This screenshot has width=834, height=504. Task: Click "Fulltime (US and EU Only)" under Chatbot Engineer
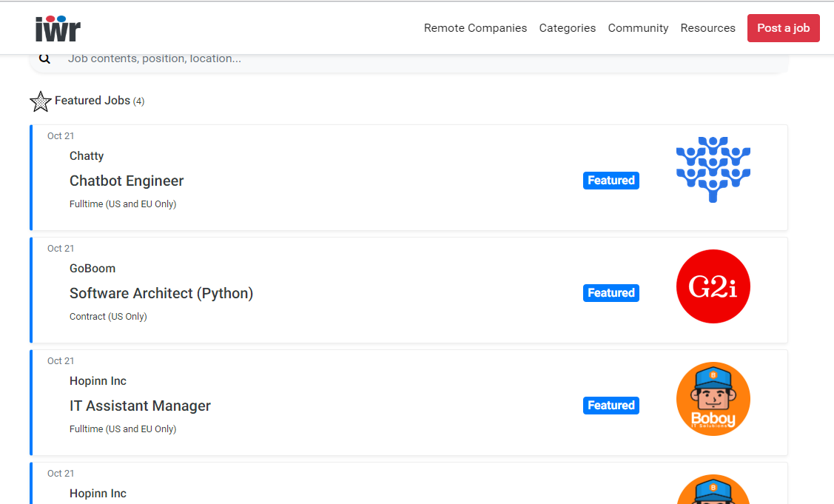click(x=123, y=204)
